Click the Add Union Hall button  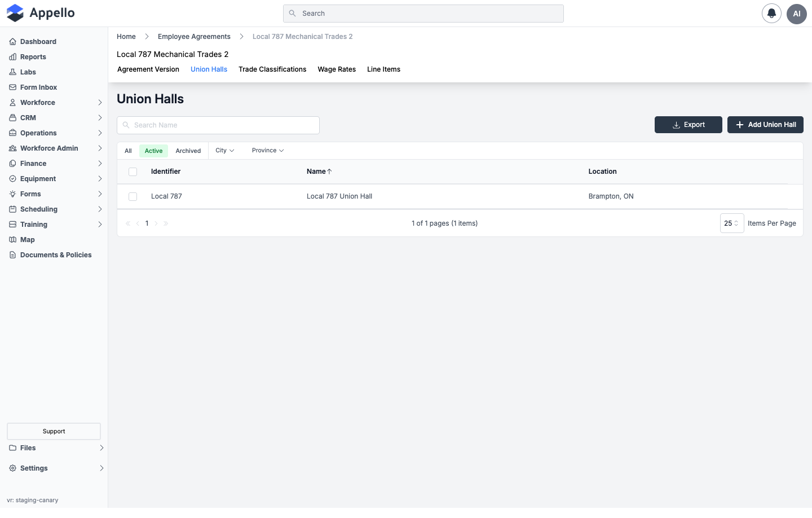point(765,125)
